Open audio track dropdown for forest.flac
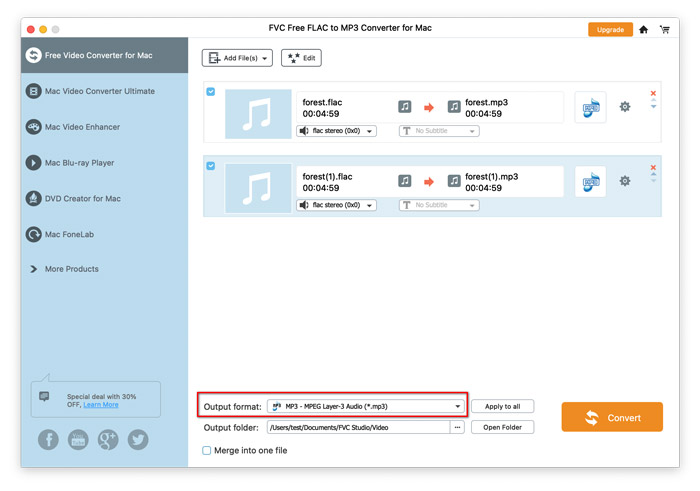Viewport: 700px width, 491px height. [337, 131]
